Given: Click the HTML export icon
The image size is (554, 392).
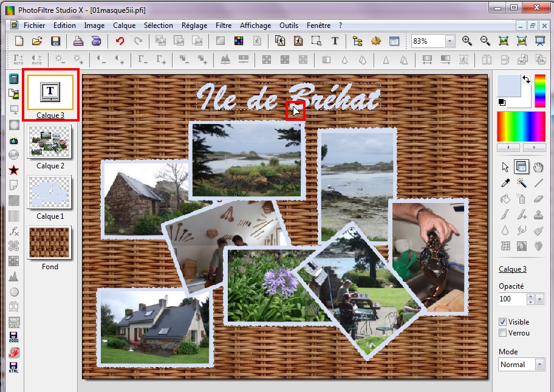Looking at the screenshot, I should 13,367.
